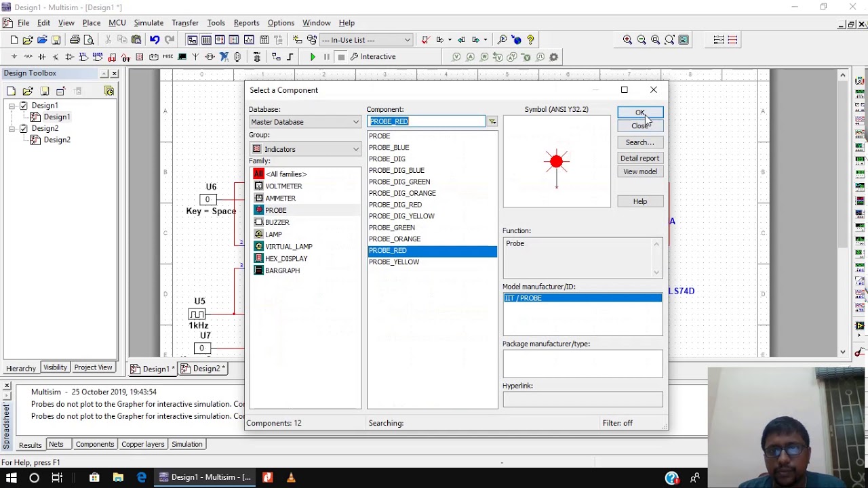This screenshot has height=488, width=868.
Task: Click the Run simulation green play button
Action: 313,57
